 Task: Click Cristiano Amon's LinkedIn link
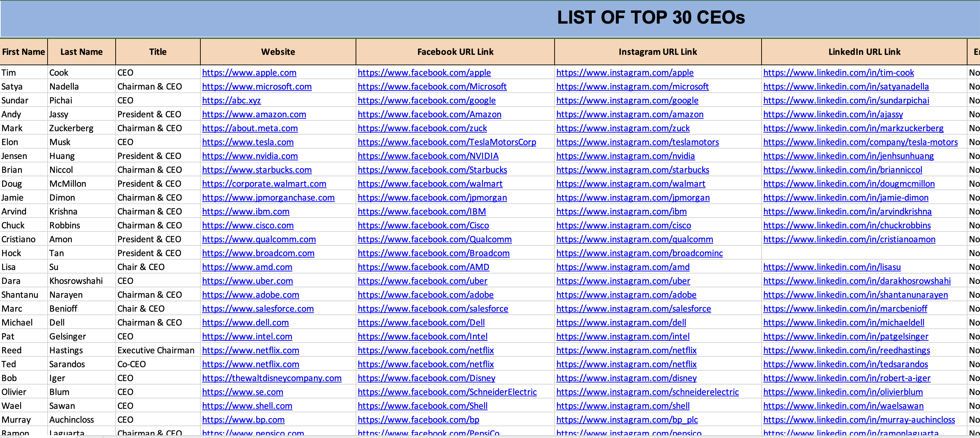tap(849, 239)
